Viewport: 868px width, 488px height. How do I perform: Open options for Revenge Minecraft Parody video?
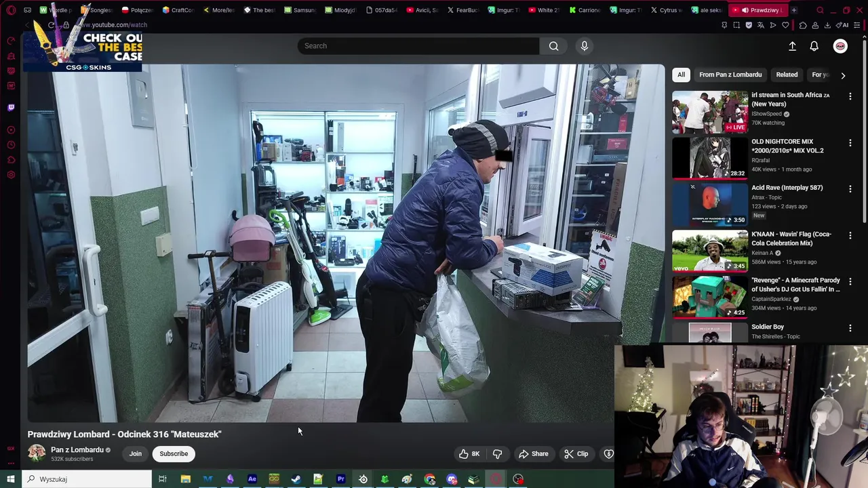(850, 281)
